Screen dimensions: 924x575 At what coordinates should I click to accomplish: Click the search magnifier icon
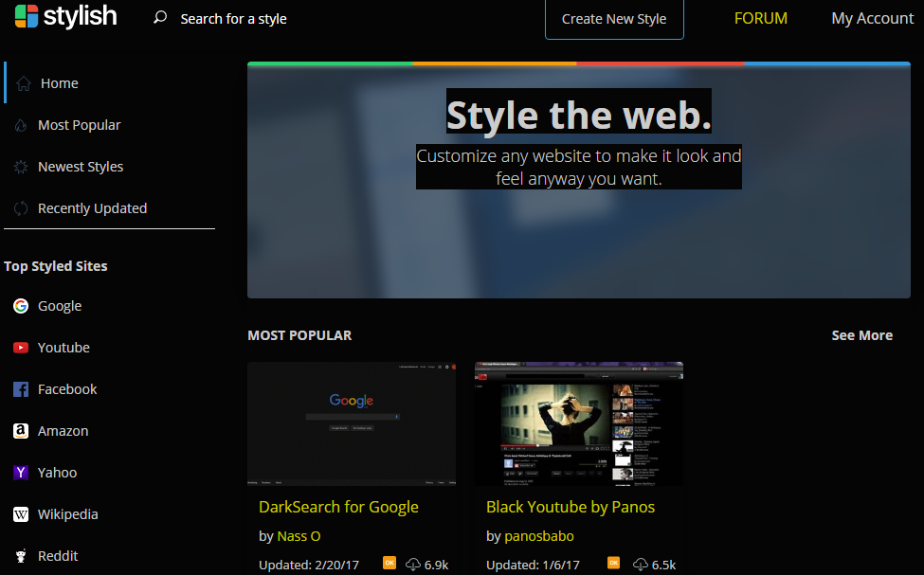coord(160,17)
